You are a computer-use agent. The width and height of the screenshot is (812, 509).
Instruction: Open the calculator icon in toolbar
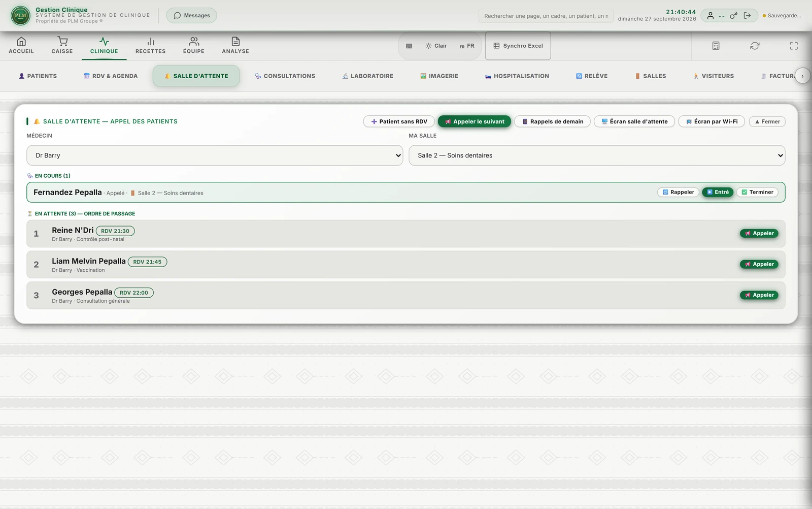[716, 46]
